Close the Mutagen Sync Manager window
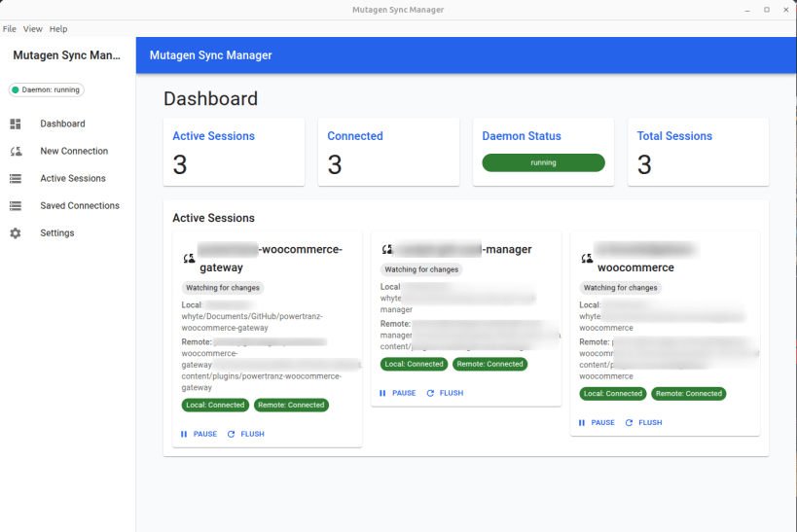The width and height of the screenshot is (797, 532). (x=786, y=10)
